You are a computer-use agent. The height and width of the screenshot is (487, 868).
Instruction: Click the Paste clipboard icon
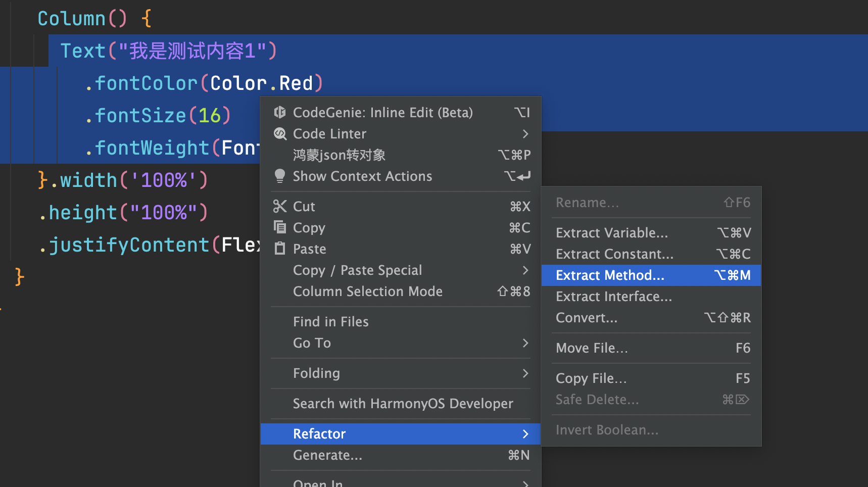[x=279, y=248]
